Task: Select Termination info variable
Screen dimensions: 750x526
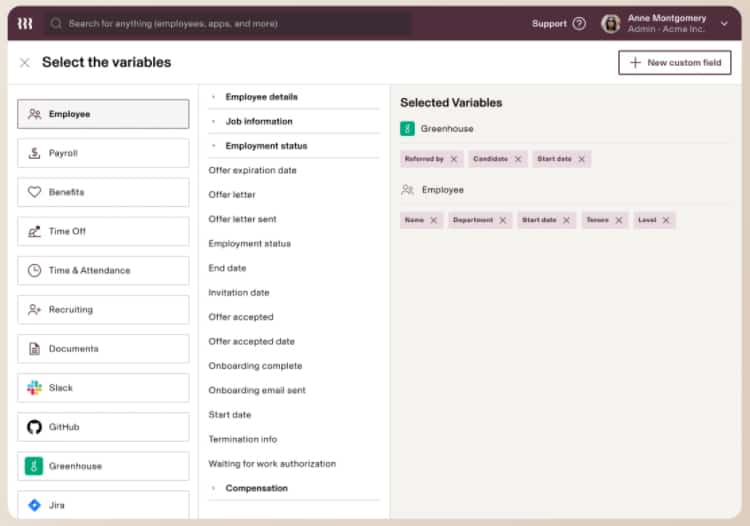Action: [243, 439]
